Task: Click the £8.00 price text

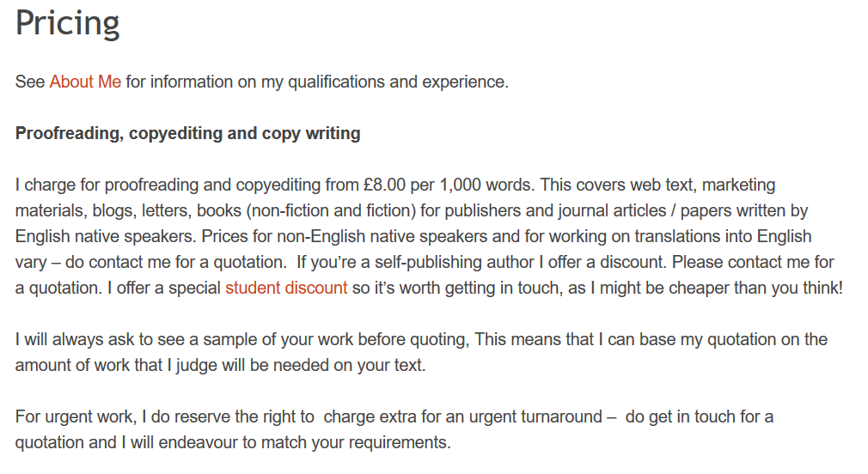Action: (385, 185)
